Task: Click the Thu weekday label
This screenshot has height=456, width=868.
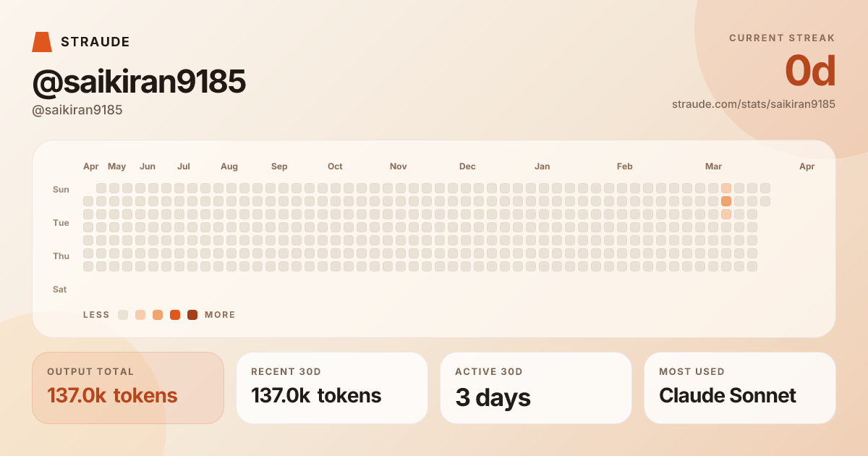Action: (x=61, y=256)
